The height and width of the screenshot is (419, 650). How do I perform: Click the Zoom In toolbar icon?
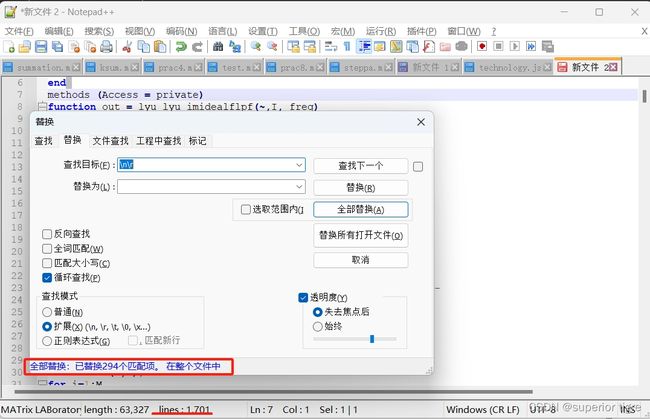256,47
